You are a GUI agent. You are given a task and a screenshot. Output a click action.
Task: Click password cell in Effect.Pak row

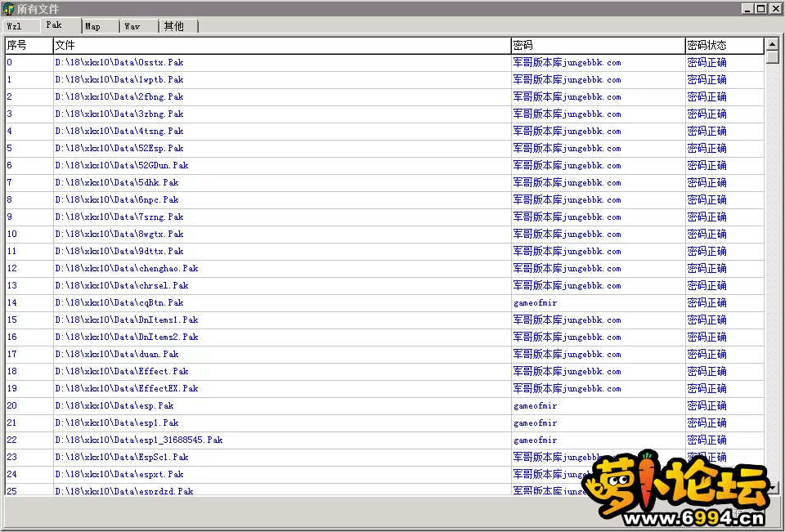[599, 371]
